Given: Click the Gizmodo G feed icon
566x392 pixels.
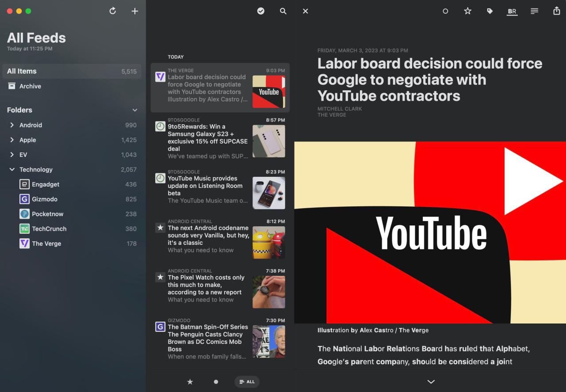Looking at the screenshot, I should 25,199.
